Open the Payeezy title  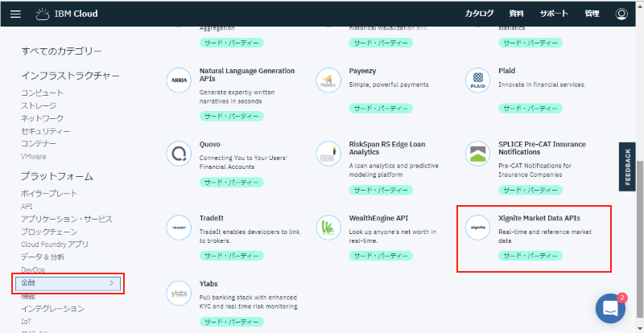[362, 71]
